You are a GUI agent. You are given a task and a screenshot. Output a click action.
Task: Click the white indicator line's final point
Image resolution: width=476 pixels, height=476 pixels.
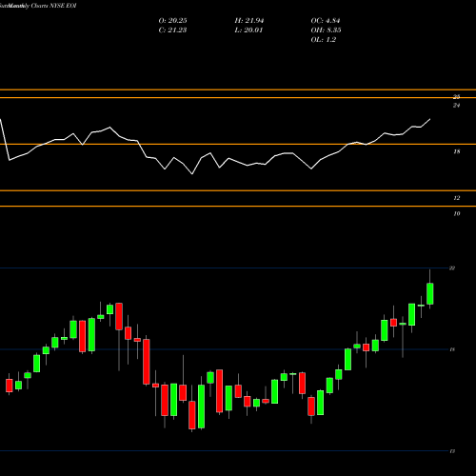(x=430, y=119)
